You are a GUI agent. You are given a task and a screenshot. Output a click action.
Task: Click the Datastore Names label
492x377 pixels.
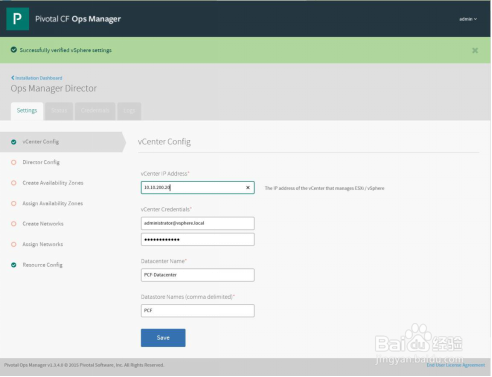click(188, 297)
